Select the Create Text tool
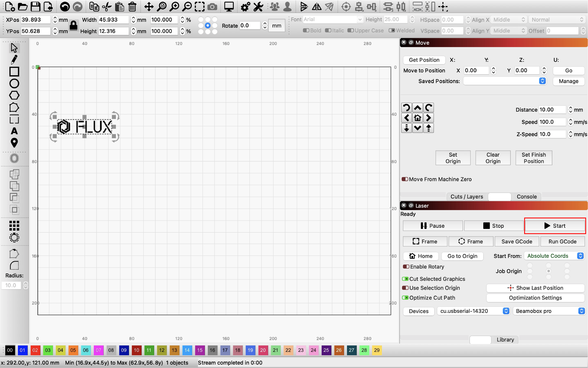This screenshot has width=588, height=368. pyautogui.click(x=14, y=131)
